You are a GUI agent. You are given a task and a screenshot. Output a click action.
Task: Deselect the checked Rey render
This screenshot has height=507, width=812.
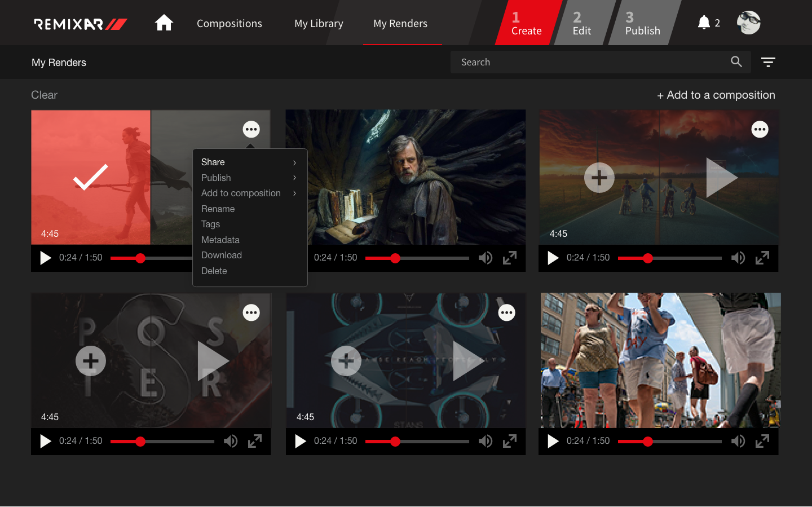coord(90,177)
